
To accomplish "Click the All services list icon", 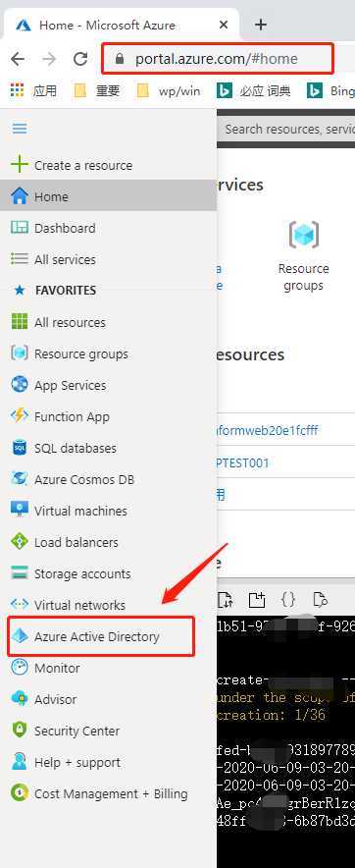I will 20,258.
